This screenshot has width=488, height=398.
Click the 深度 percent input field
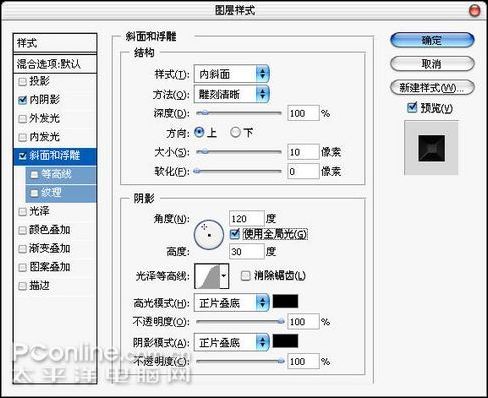coord(303,113)
